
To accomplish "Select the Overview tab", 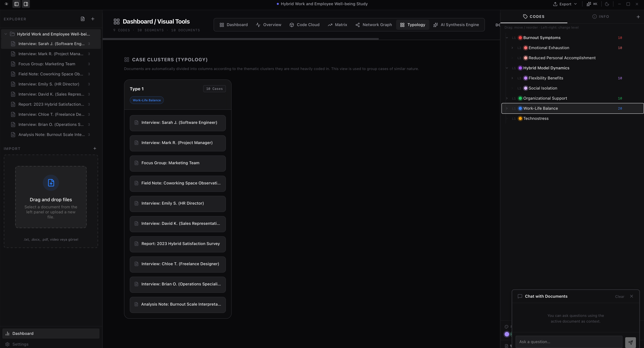I will [x=269, y=25].
